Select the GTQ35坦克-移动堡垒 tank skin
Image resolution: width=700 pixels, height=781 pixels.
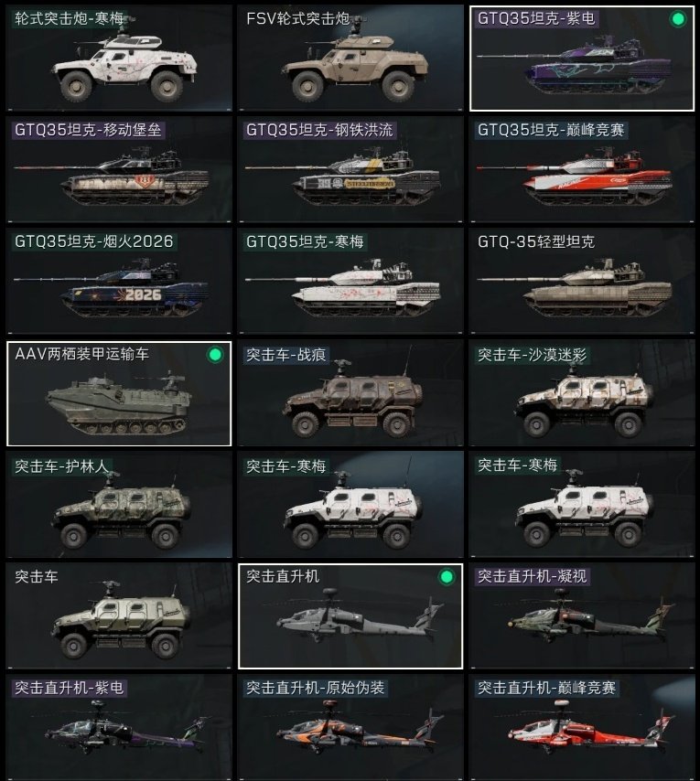pos(119,169)
